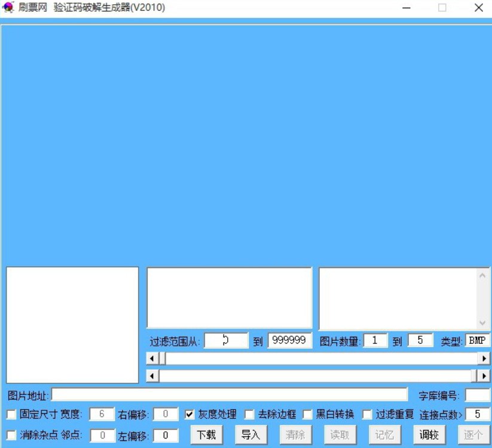
Task: Click the 清除 (Clear) button
Action: click(x=295, y=435)
